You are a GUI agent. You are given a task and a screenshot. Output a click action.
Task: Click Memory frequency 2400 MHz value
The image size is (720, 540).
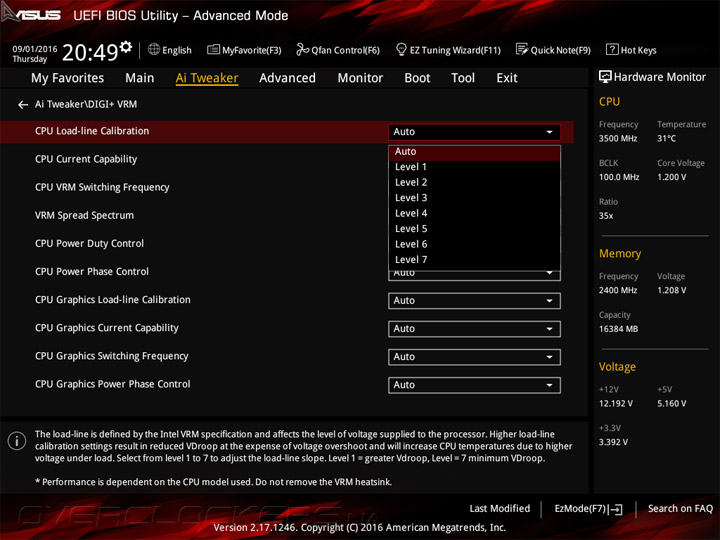618,291
